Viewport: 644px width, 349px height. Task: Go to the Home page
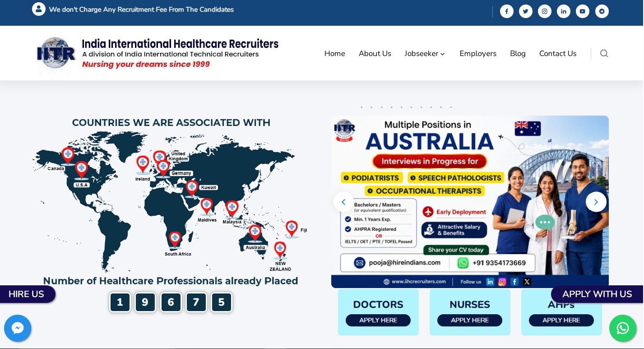coord(334,53)
